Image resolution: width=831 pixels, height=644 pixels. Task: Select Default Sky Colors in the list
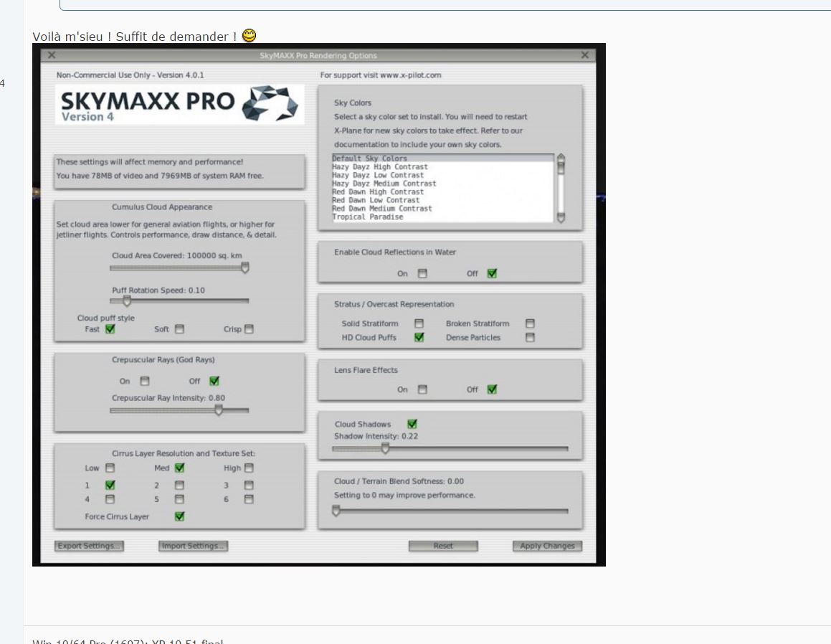pyautogui.click(x=442, y=158)
